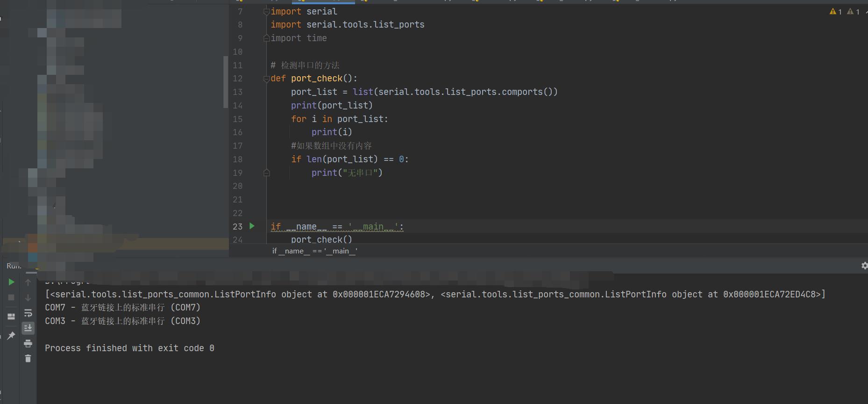Viewport: 868px width, 404px height.
Task: Click 'import serial.tools.list_ports' text
Action: click(x=348, y=25)
